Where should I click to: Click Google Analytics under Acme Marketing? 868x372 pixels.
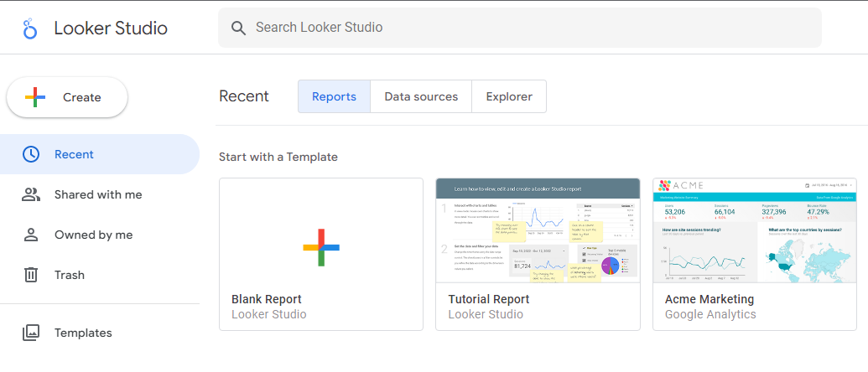coord(710,314)
